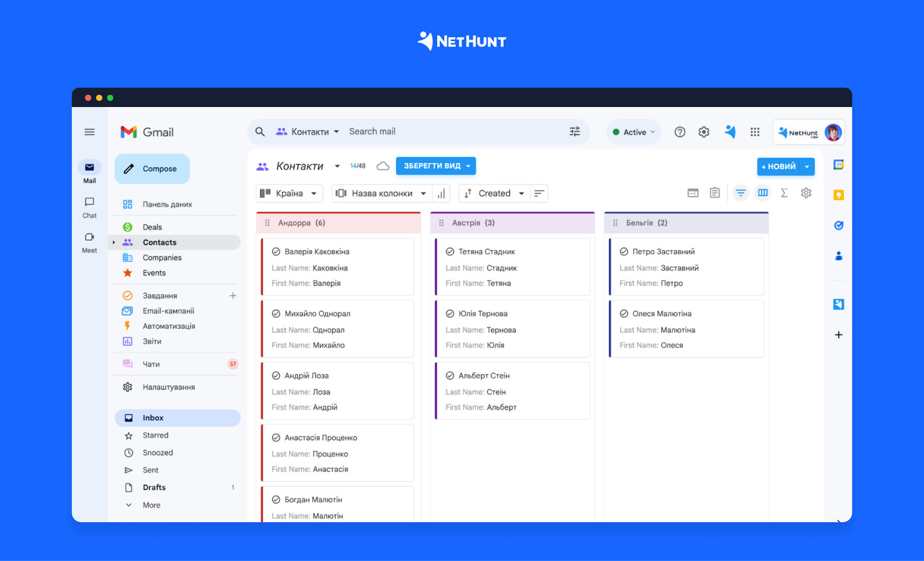Toggle sort order icon next to Created

coord(539,194)
